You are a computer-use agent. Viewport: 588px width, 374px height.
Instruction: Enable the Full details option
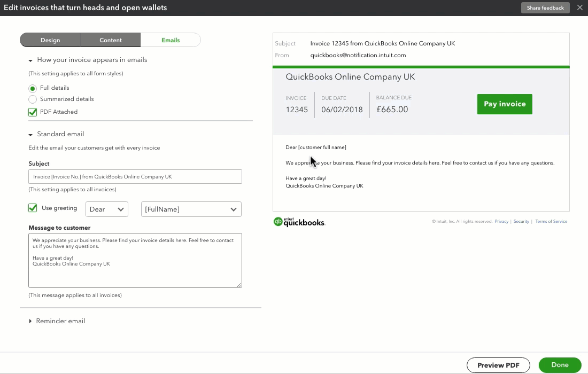point(33,88)
